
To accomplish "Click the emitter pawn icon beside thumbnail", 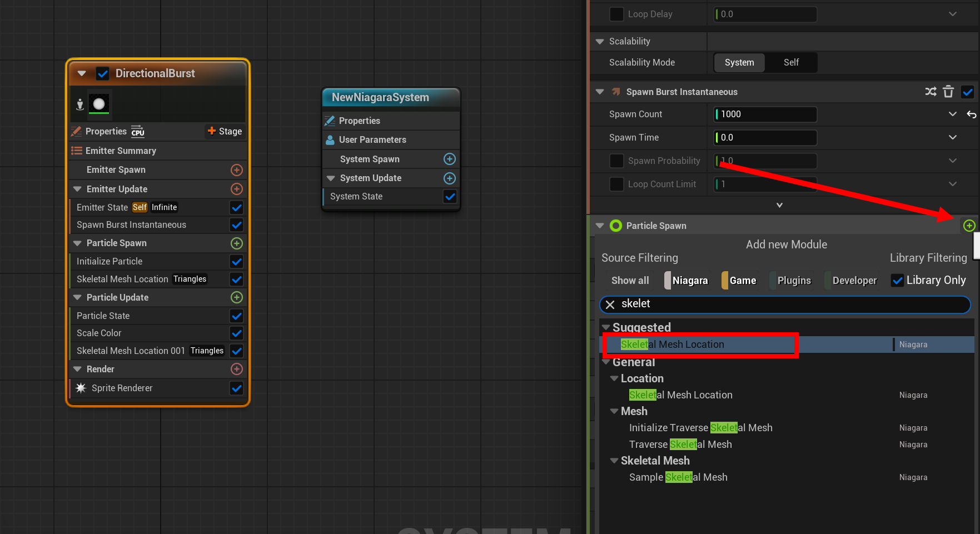I will [80, 104].
